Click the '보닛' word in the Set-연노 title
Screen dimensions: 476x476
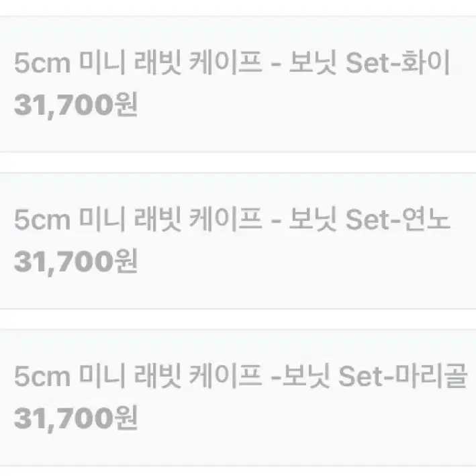313,219
